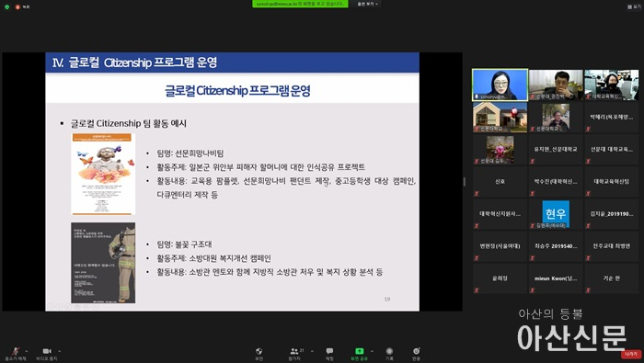Select the 최승주 2019540 participant tile
644x363 pixels.
pyautogui.click(x=556, y=246)
